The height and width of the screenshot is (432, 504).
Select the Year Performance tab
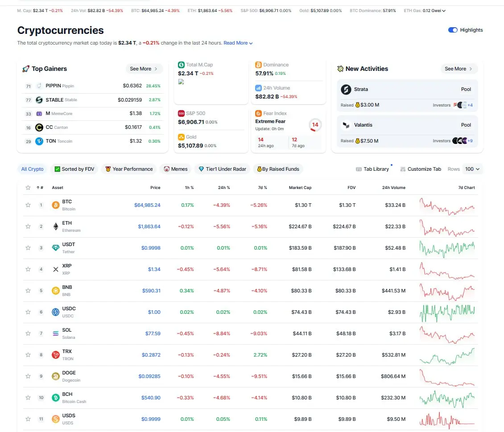[129, 169]
